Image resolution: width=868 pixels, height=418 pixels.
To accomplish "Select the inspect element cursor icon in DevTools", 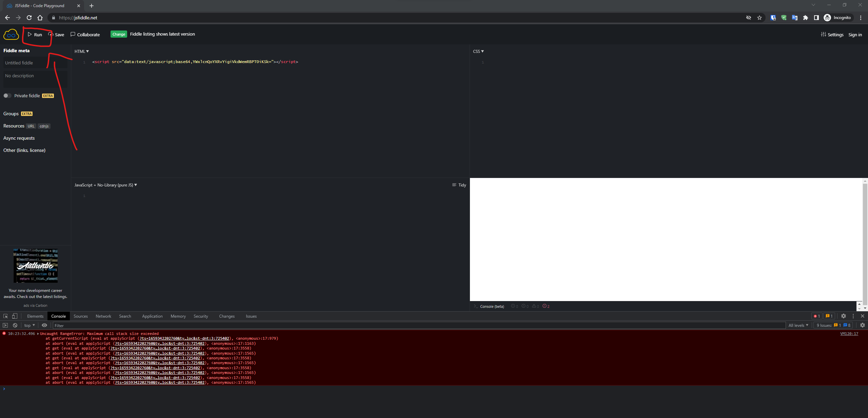I will (x=5, y=316).
